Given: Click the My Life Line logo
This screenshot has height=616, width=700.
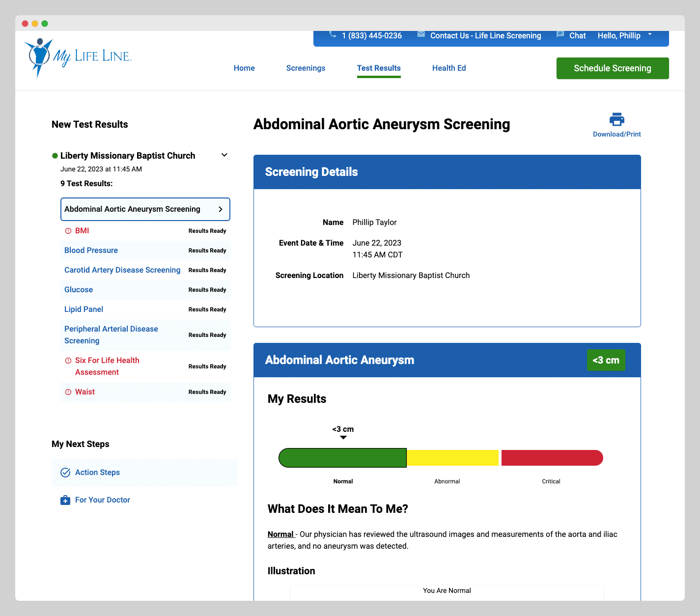Looking at the screenshot, I should [78, 57].
